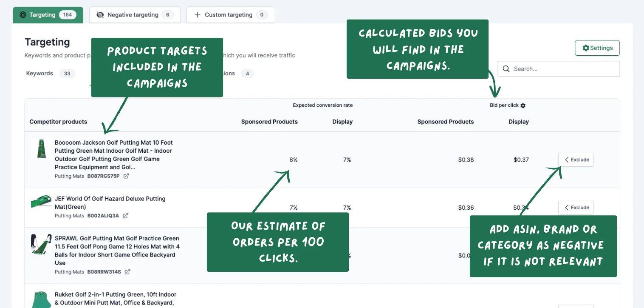Open external link for ASIN B08RRW314S
Viewport: 644px width, 308px height.
pos(127,272)
